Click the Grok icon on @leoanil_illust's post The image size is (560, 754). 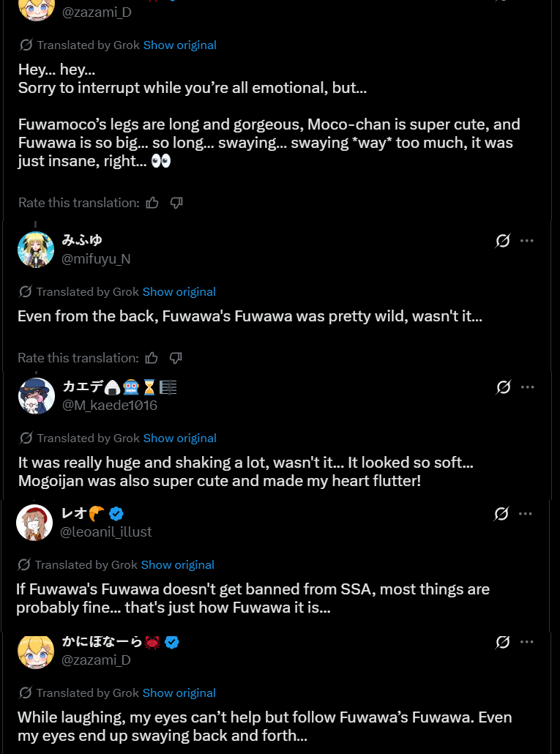(501, 514)
